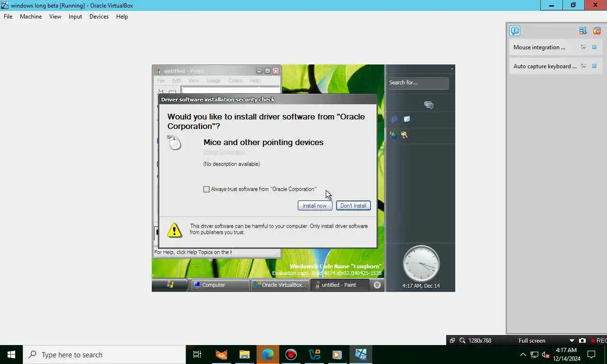Click the analog clock in Longhorn sidebar
The image size is (607, 364).
coord(421,264)
